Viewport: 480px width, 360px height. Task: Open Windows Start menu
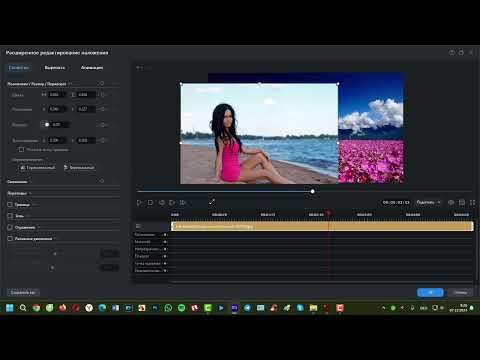pos(10,308)
